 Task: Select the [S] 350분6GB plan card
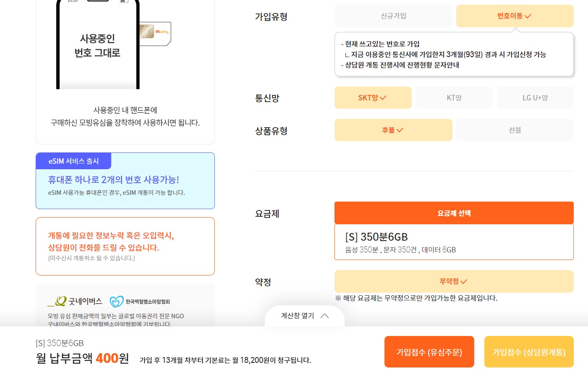coord(454,242)
